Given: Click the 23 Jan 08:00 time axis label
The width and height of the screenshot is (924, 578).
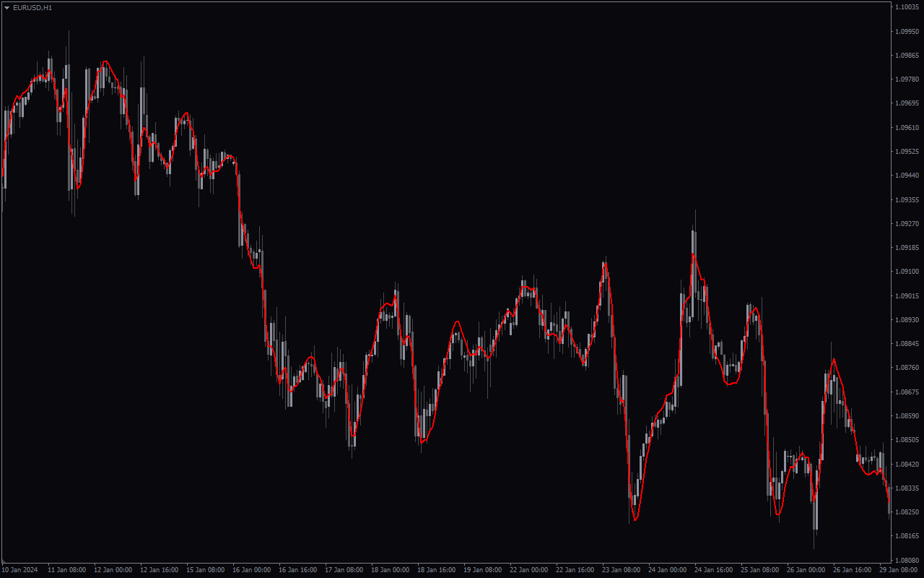Looking at the screenshot, I should (x=621, y=569).
